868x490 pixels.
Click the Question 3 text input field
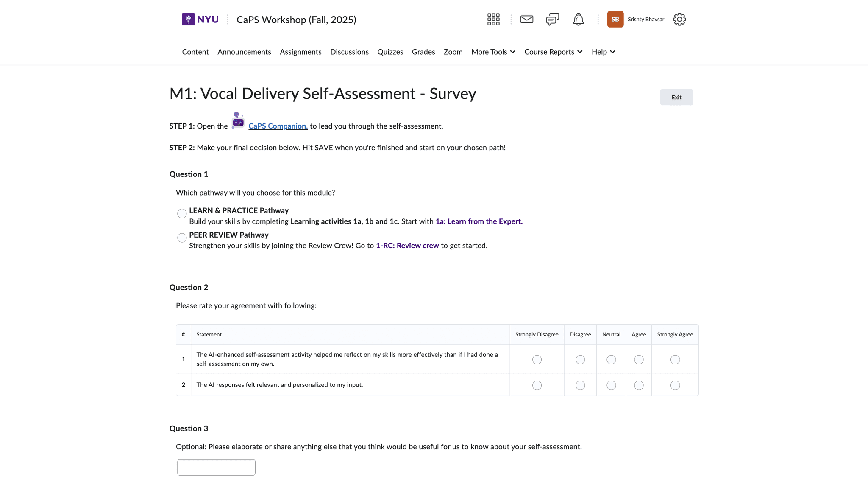(216, 467)
